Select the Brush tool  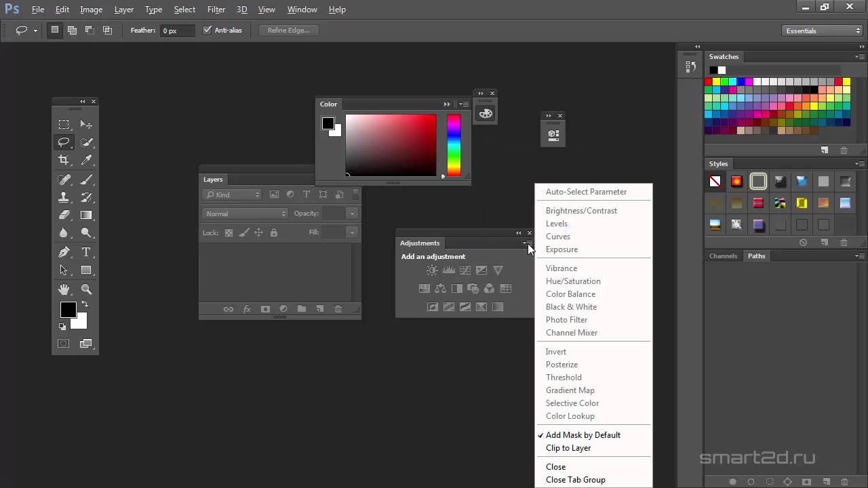click(x=86, y=180)
